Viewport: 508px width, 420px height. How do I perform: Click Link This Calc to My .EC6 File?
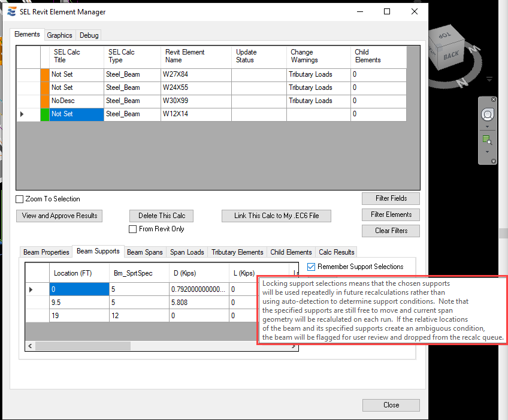click(276, 216)
